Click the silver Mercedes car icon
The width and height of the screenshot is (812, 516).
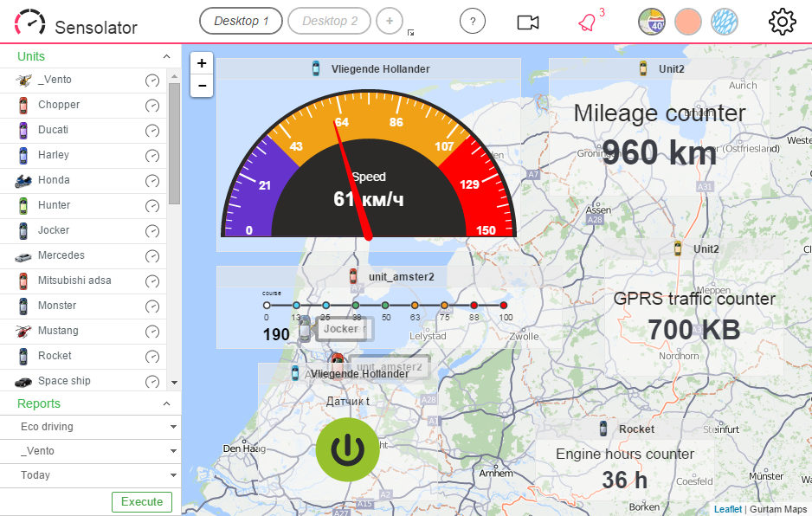23,256
